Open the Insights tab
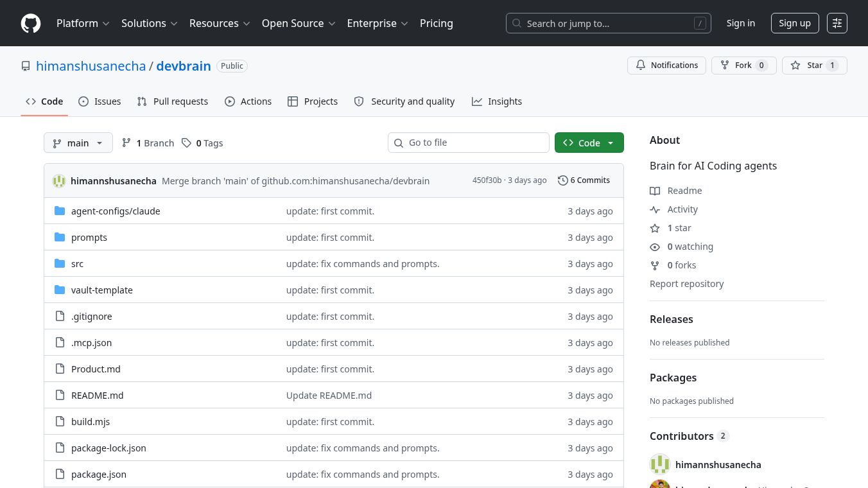 [x=497, y=101]
